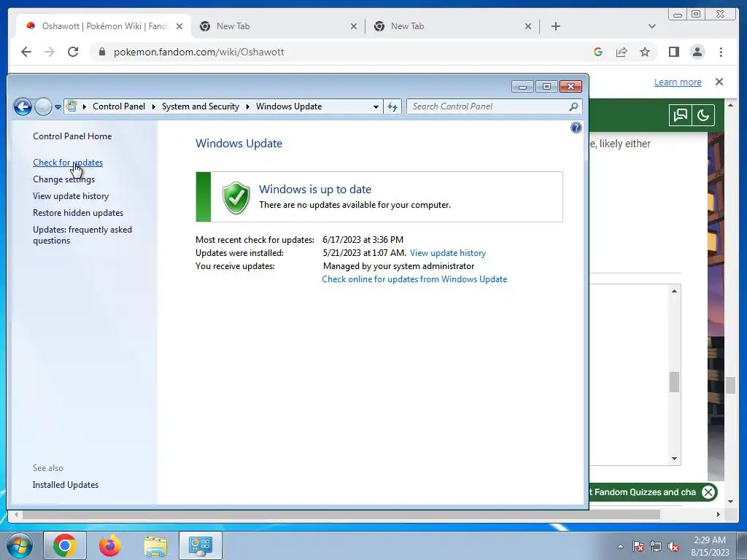The image size is (747, 560).
Task: Open Fandom discussions icon
Action: click(681, 115)
